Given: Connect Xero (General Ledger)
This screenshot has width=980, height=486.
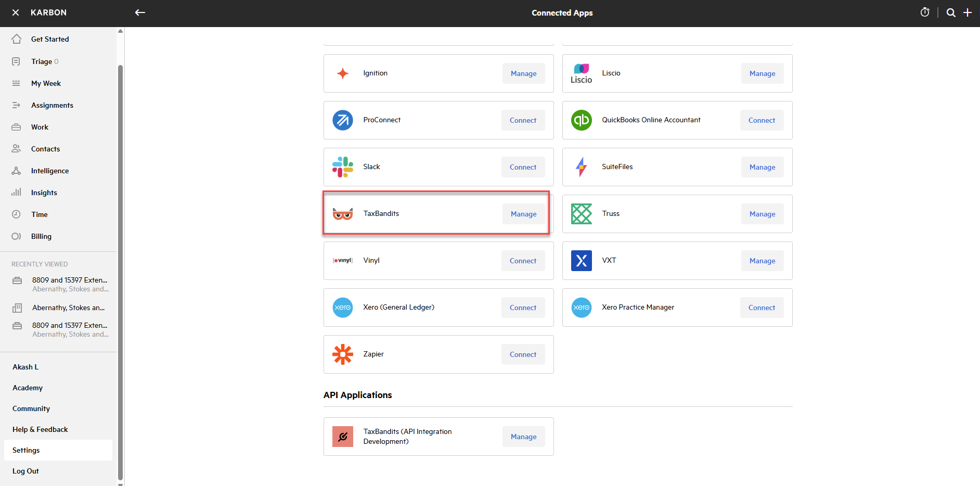Looking at the screenshot, I should (x=523, y=308).
